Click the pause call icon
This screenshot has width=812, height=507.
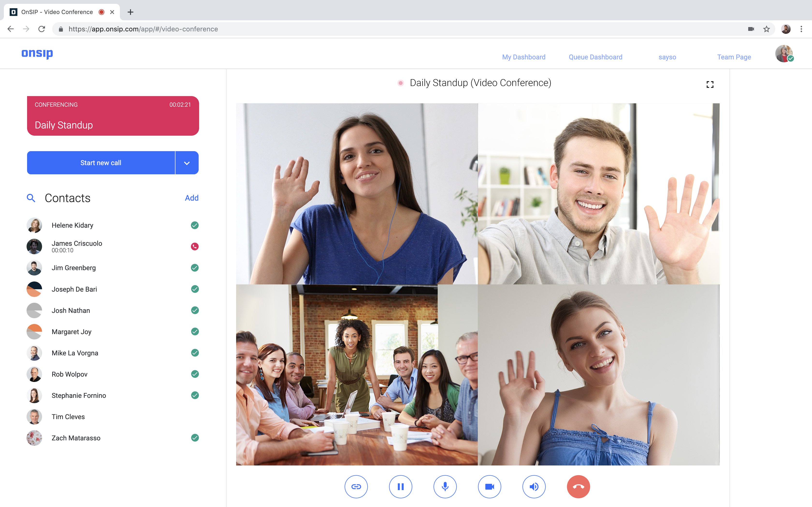click(400, 486)
